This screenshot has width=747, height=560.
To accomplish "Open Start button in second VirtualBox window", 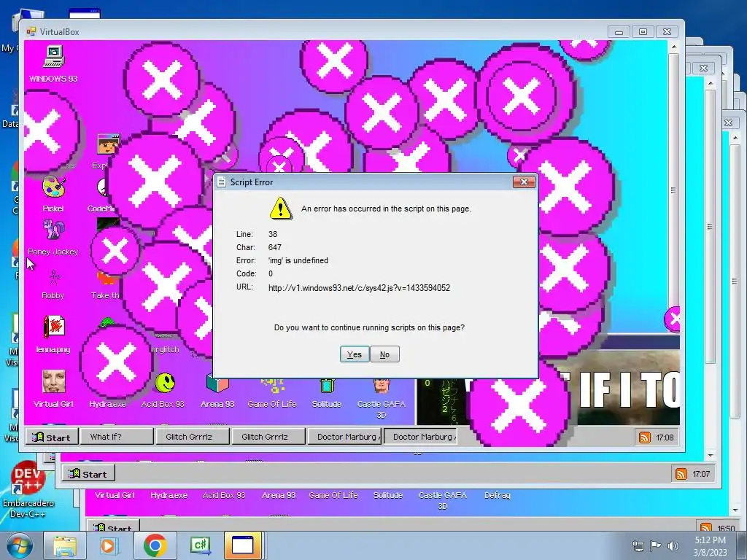I will pos(88,474).
